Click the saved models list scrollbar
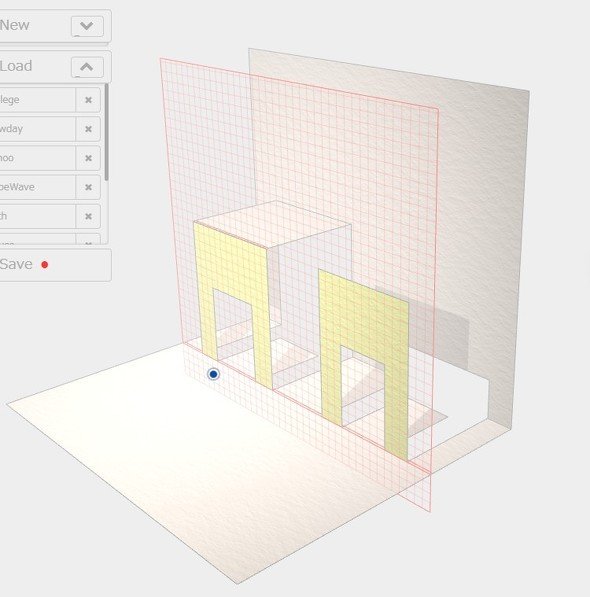590x597 pixels. [107, 132]
